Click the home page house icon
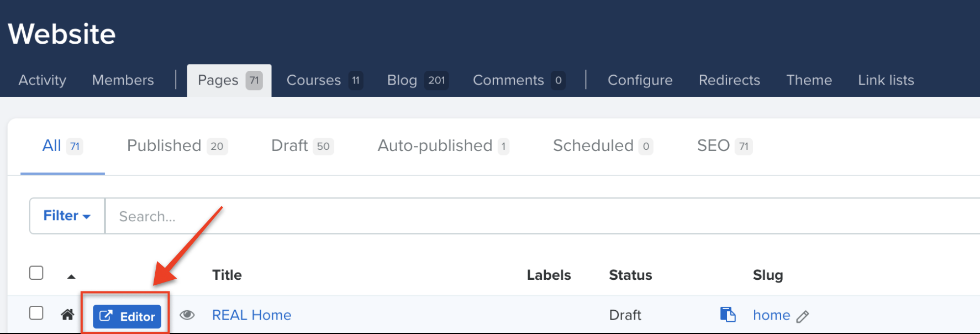Image resolution: width=980 pixels, height=334 pixels. click(x=67, y=315)
